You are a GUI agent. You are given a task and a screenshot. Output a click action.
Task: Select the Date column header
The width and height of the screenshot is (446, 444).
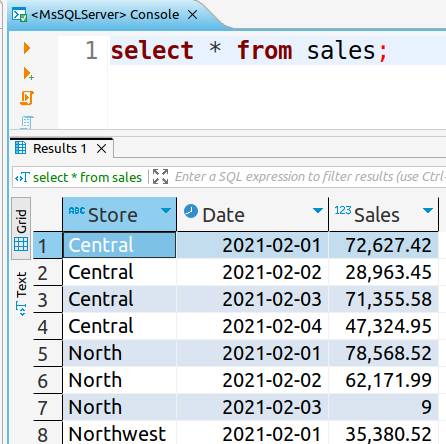(x=252, y=214)
